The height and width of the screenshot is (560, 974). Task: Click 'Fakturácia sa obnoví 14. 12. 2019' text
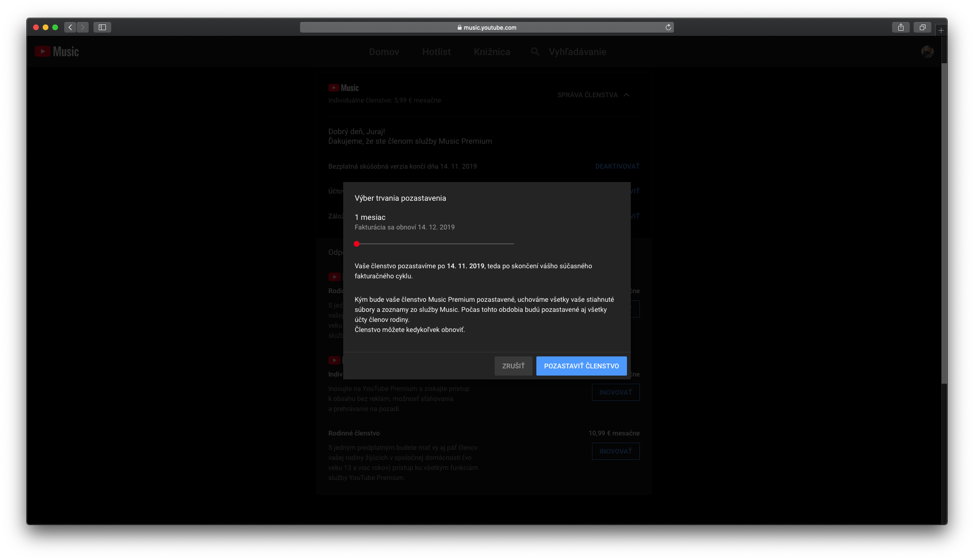tap(405, 227)
